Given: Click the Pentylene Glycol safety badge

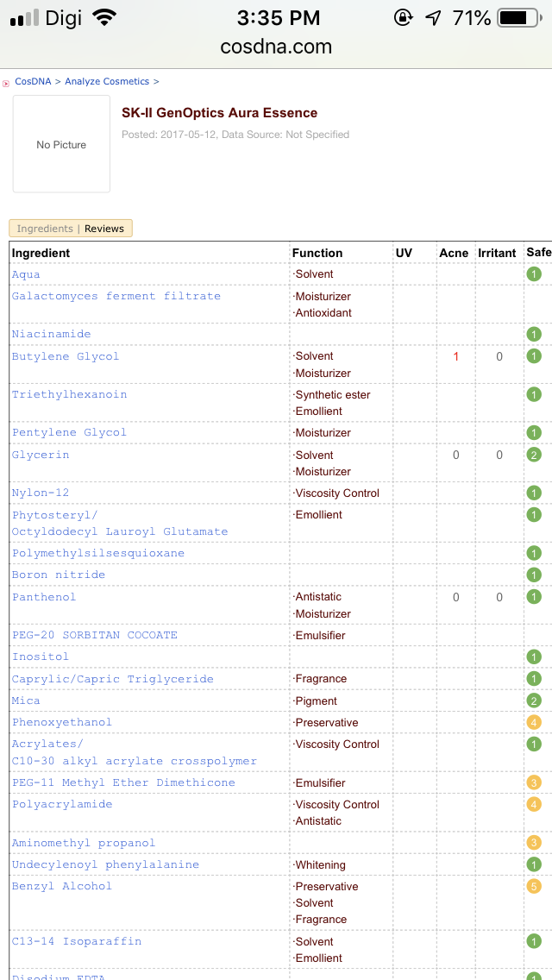Looking at the screenshot, I should [534, 432].
